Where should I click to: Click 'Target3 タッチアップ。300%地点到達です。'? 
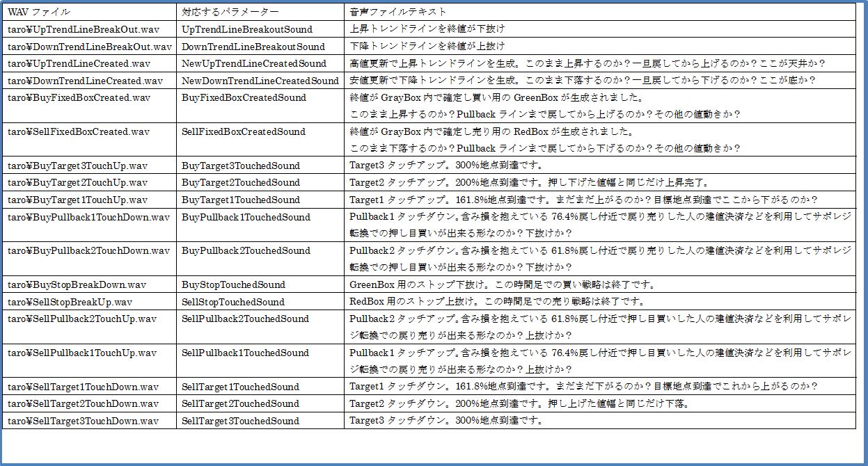pos(446,166)
